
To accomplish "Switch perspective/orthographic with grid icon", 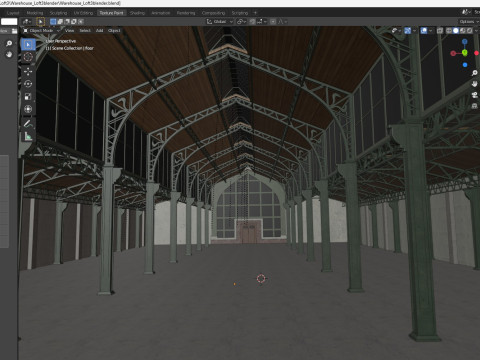I will click(475, 106).
